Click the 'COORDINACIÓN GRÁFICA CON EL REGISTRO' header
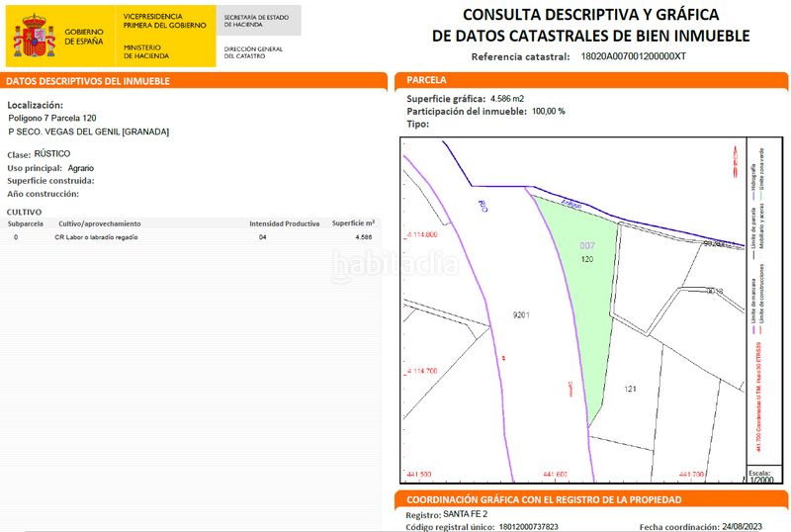791x532 pixels. click(x=544, y=499)
